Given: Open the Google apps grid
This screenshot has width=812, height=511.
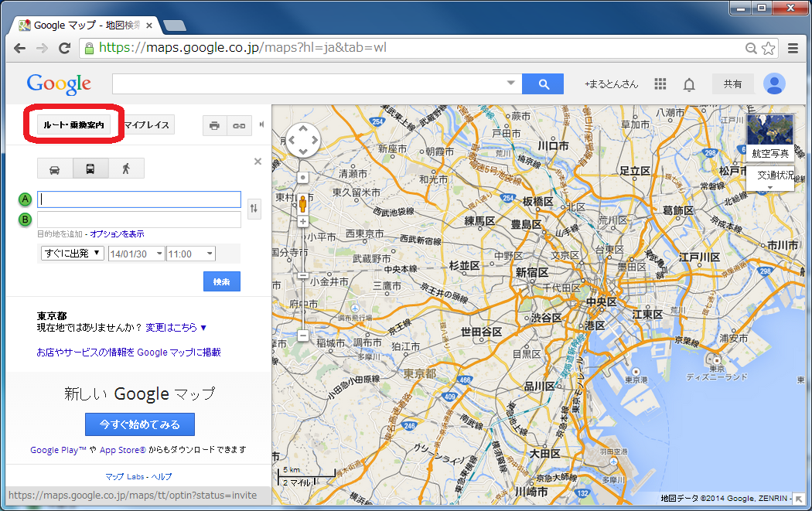Looking at the screenshot, I should pos(660,83).
